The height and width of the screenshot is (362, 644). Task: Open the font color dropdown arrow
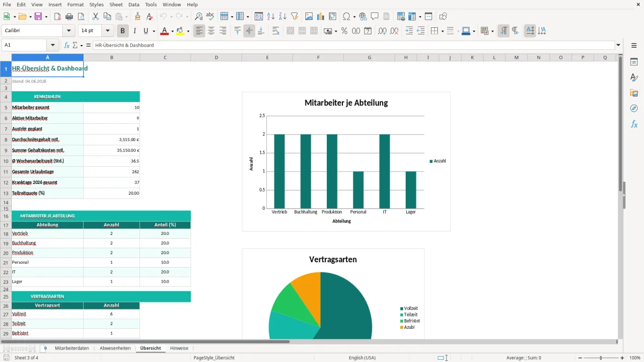tap(172, 31)
